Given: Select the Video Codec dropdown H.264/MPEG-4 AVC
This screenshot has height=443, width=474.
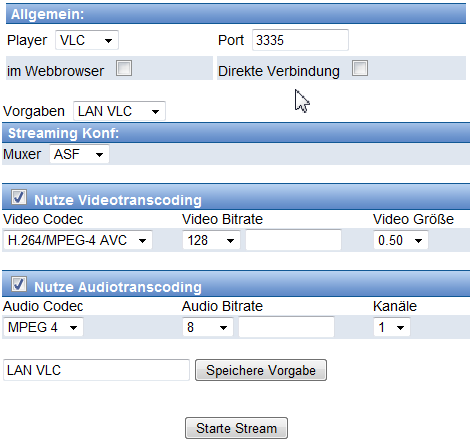Looking at the screenshot, I should [78, 240].
